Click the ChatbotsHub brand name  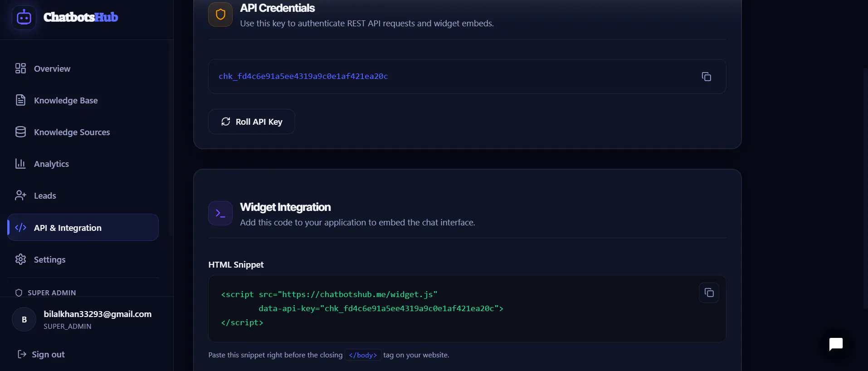coord(81,17)
